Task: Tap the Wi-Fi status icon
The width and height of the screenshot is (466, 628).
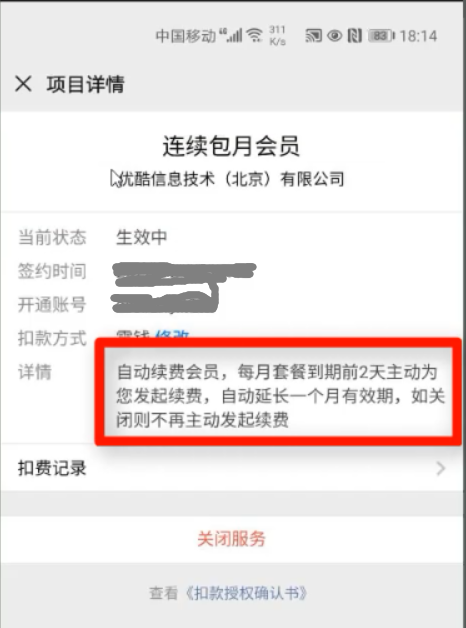Action: (x=255, y=36)
